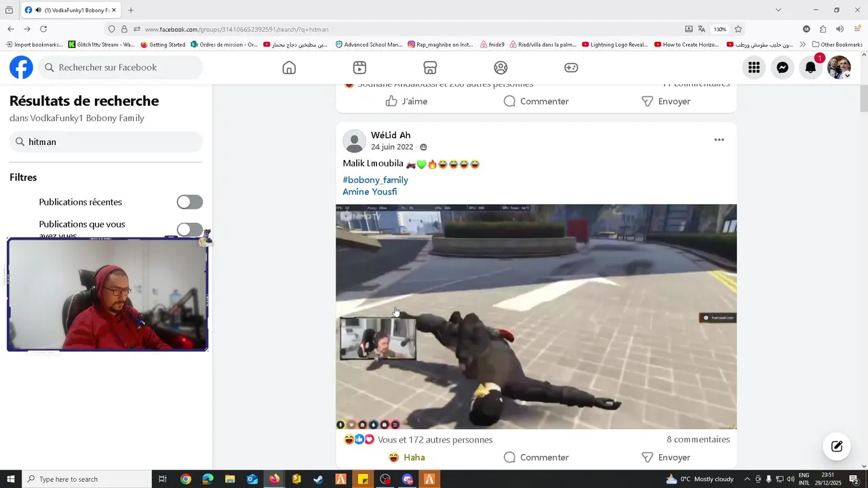Open Firefox application hamburger menu
This screenshot has width=868, height=488.
[857, 29]
